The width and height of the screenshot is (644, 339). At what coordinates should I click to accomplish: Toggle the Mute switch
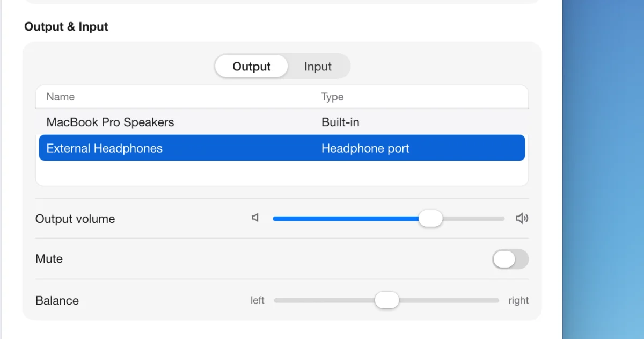pyautogui.click(x=510, y=259)
